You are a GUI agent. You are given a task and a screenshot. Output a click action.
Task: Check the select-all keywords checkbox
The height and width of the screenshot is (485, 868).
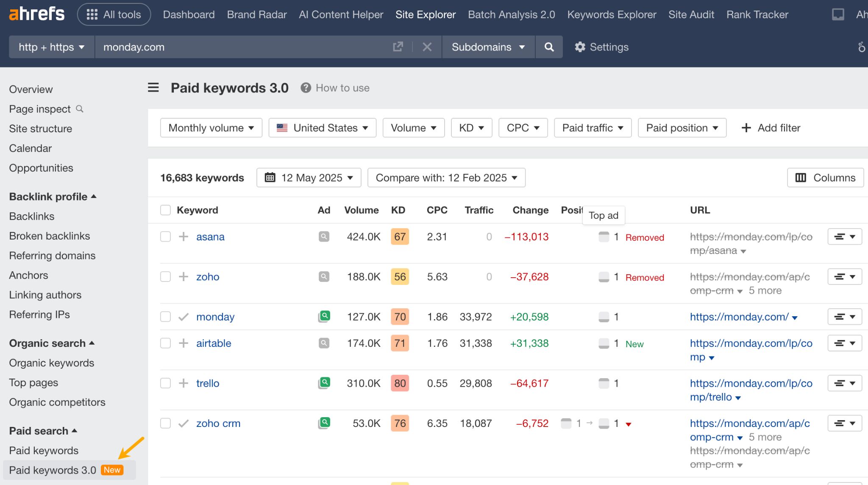point(165,209)
